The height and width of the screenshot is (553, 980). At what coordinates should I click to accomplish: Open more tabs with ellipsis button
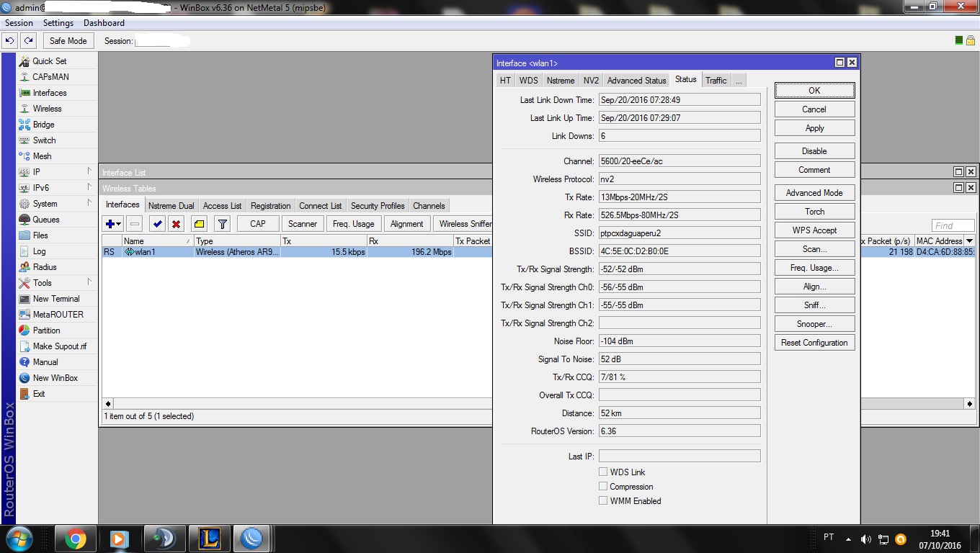[x=739, y=81]
